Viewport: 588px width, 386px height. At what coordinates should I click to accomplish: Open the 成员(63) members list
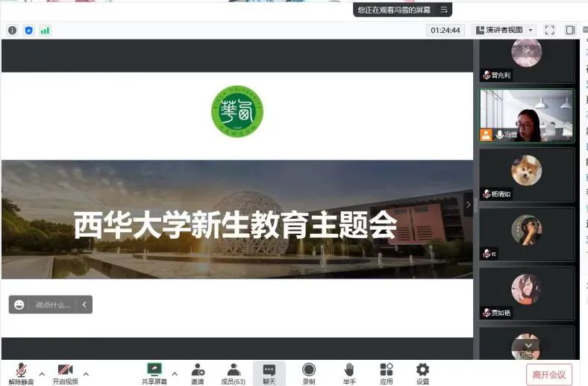(234, 374)
